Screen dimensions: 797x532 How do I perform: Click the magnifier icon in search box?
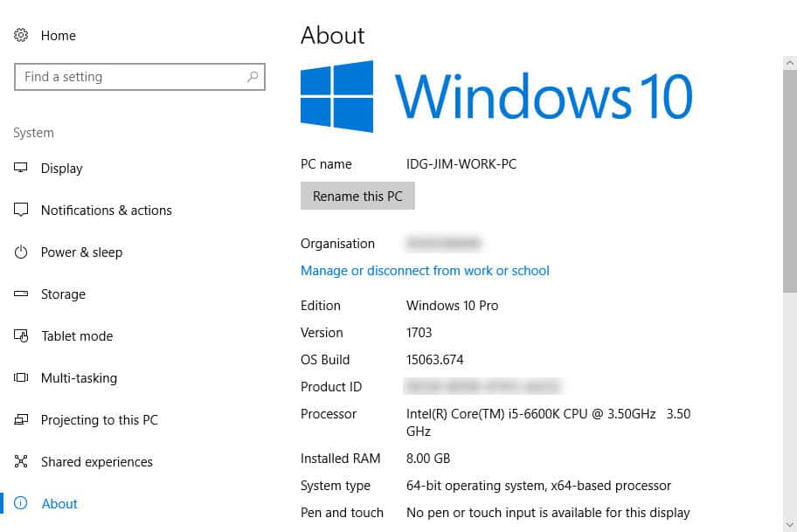coord(253,77)
